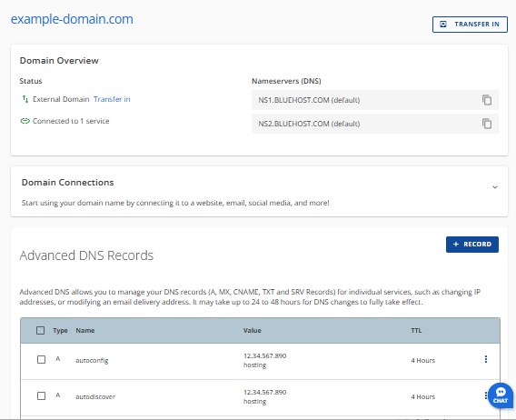516x420 pixels.
Task: Click the Value column header
Action: pyautogui.click(x=252, y=330)
